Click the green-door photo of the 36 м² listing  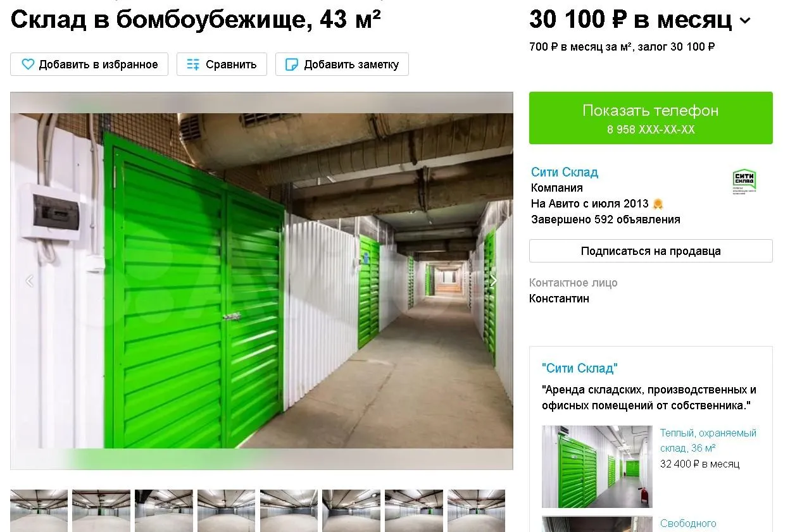point(597,466)
